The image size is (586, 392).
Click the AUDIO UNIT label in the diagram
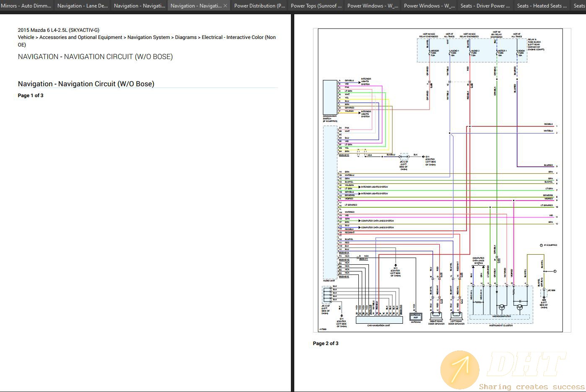[329, 281]
